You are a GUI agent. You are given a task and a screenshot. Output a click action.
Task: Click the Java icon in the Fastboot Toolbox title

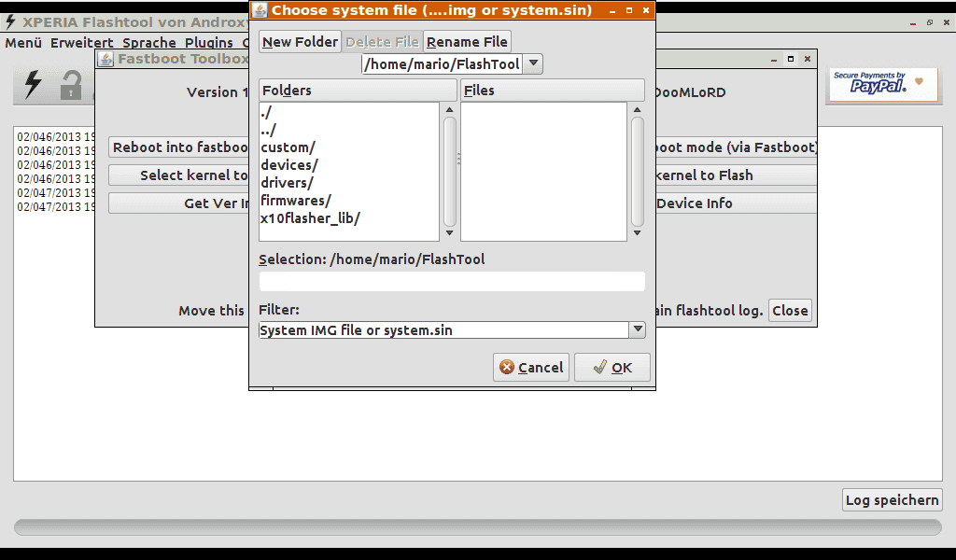(105, 59)
